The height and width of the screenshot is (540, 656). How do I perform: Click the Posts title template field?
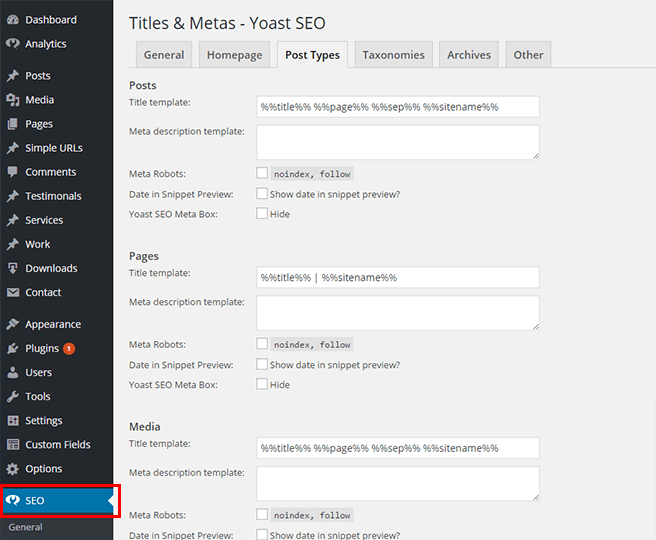(398, 107)
